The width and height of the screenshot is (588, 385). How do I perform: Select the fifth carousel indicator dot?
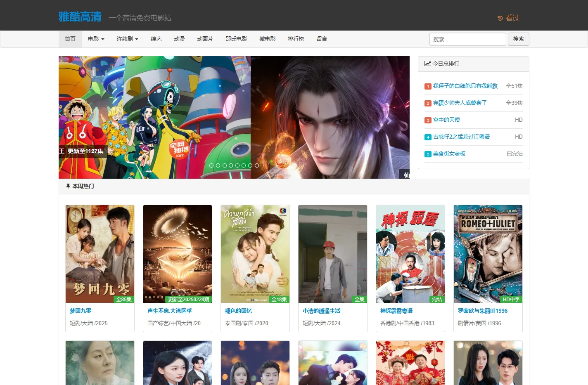(x=237, y=165)
